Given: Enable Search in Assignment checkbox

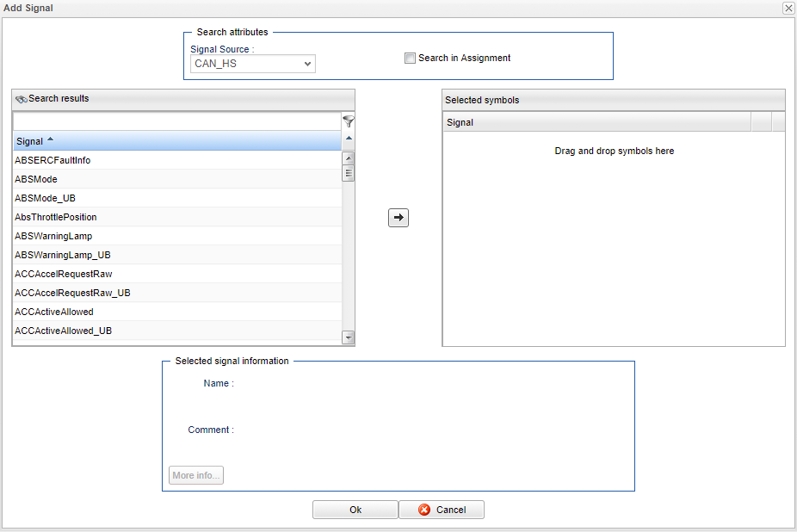Looking at the screenshot, I should [x=410, y=59].
